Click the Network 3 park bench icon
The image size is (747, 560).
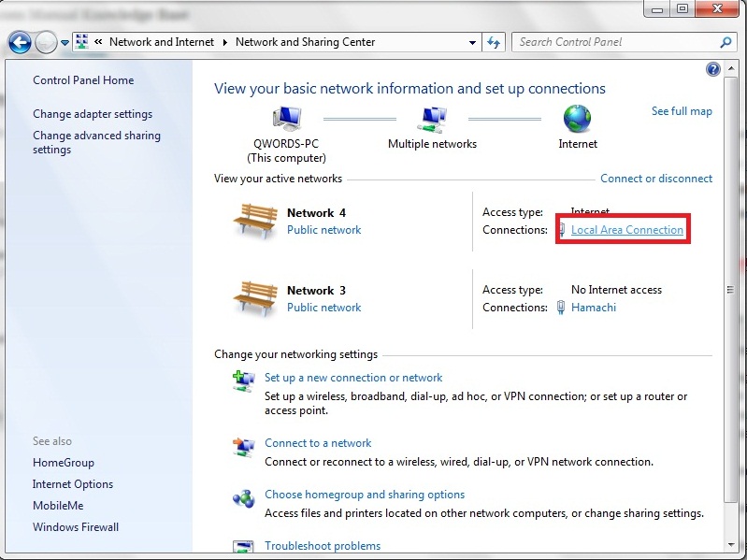(253, 298)
